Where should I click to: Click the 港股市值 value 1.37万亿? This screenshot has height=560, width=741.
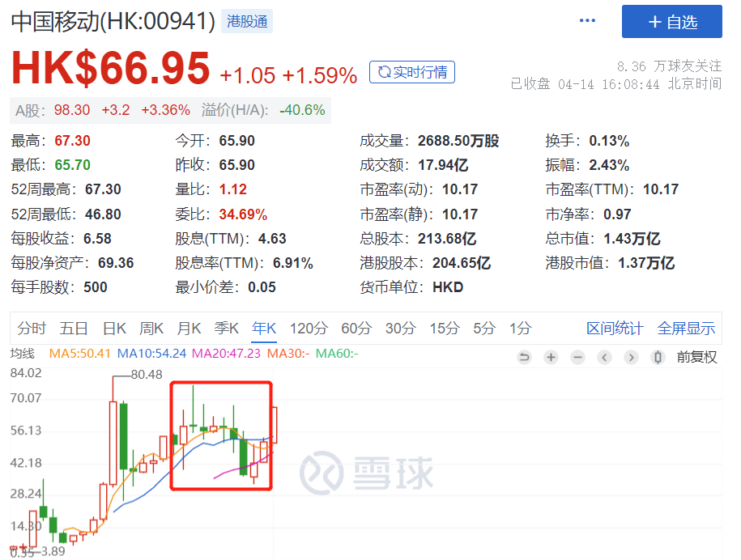[x=646, y=262]
